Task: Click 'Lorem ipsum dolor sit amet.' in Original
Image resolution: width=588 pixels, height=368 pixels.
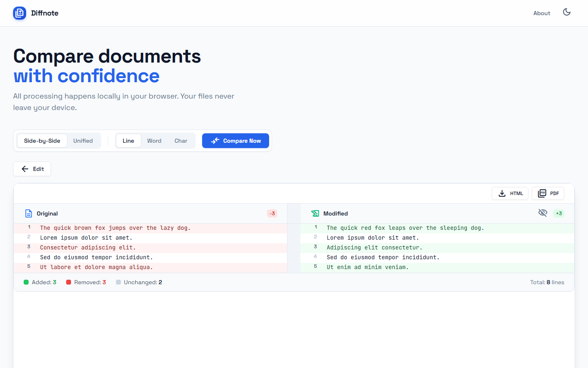Action: pos(86,238)
